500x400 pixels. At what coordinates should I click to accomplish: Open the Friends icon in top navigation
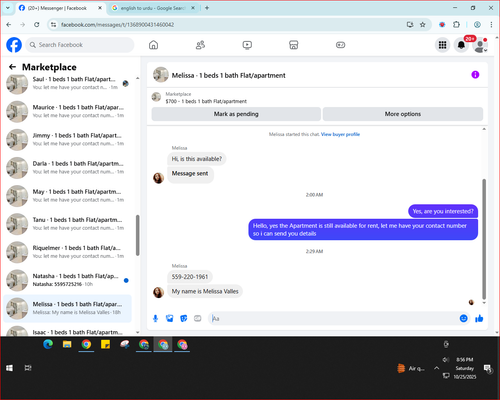click(200, 45)
